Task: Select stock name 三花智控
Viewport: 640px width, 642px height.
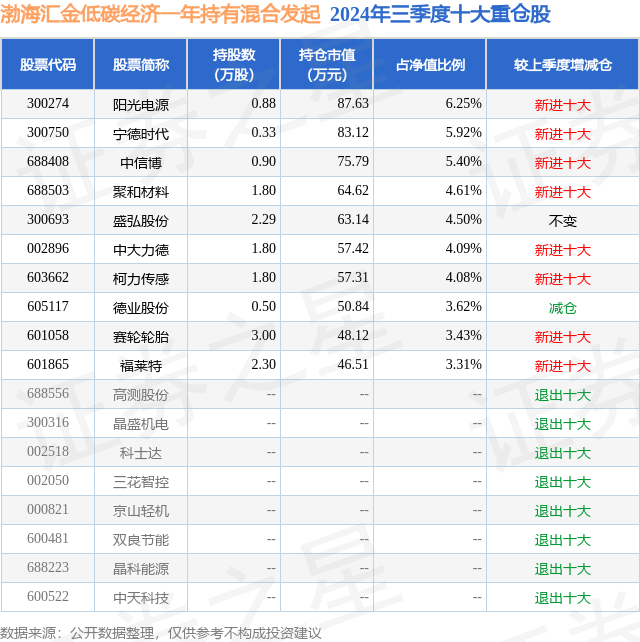Action: (141, 483)
